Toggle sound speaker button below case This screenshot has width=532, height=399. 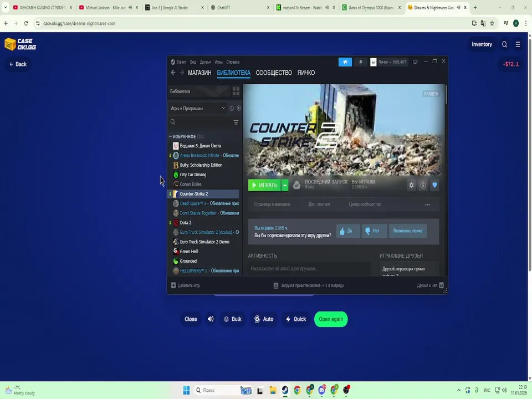click(x=211, y=319)
